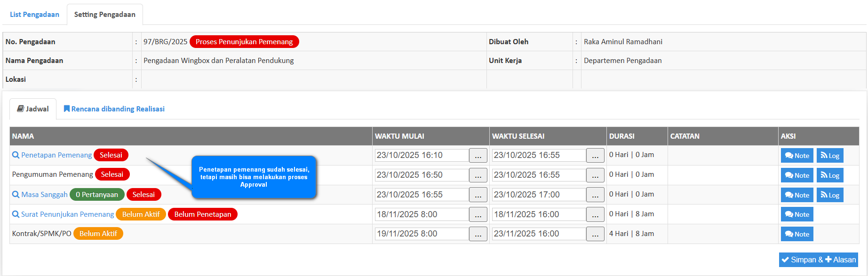Switch to List Pengadaan tab
Viewport: 868px width, 276px height.
coord(34,15)
